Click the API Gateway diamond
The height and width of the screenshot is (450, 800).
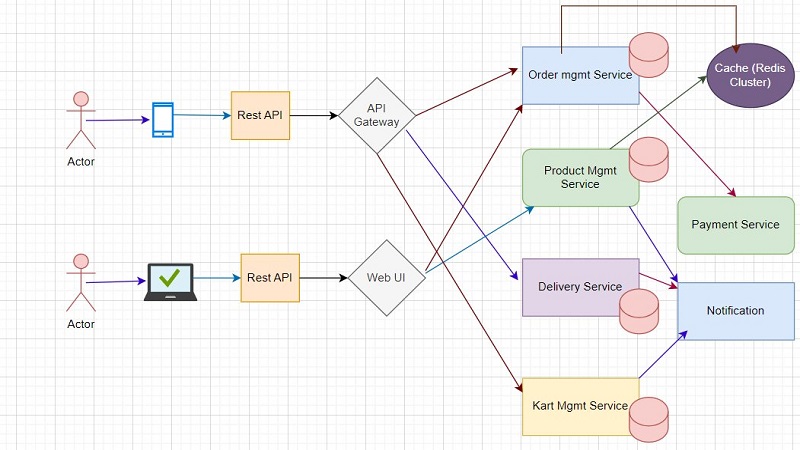coord(377,115)
